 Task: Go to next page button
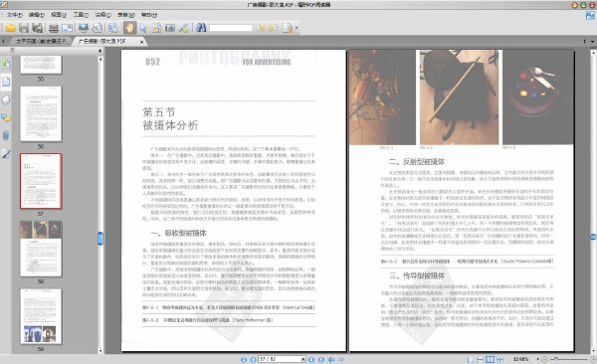[x=311, y=359]
